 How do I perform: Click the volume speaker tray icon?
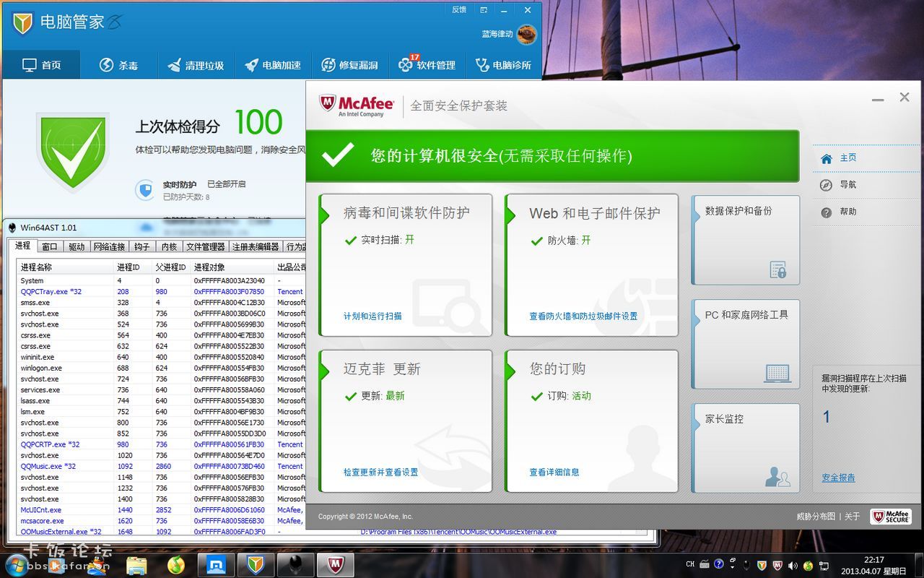click(793, 565)
